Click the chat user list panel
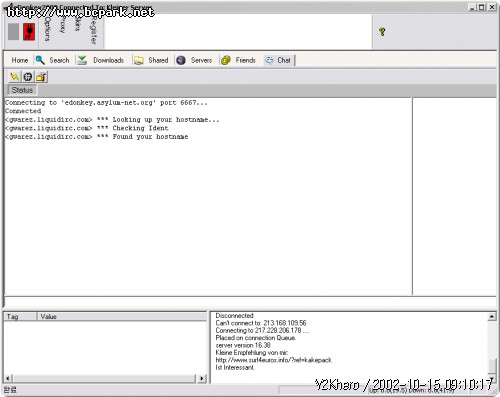The width and height of the screenshot is (500, 397). (454, 196)
